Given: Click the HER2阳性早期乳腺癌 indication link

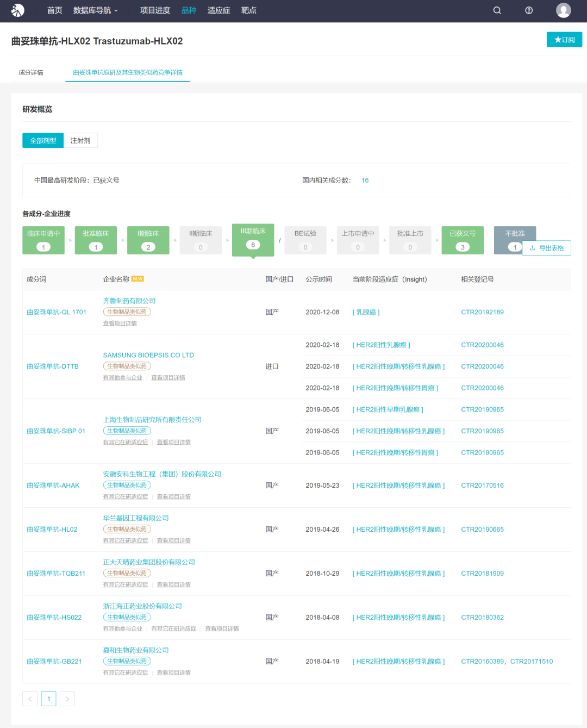Looking at the screenshot, I should pos(388,409).
